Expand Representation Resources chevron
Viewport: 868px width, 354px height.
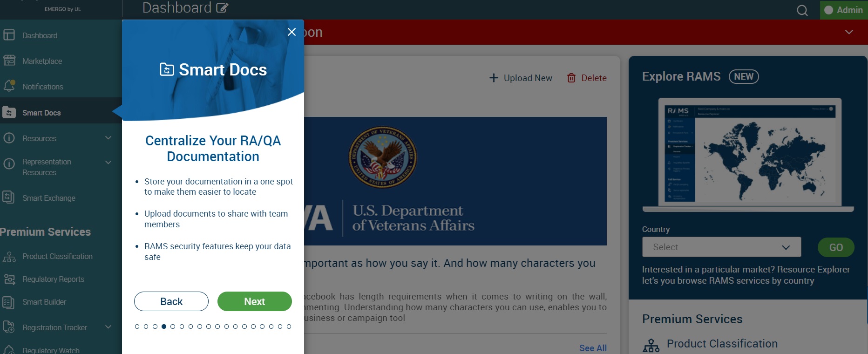click(108, 162)
